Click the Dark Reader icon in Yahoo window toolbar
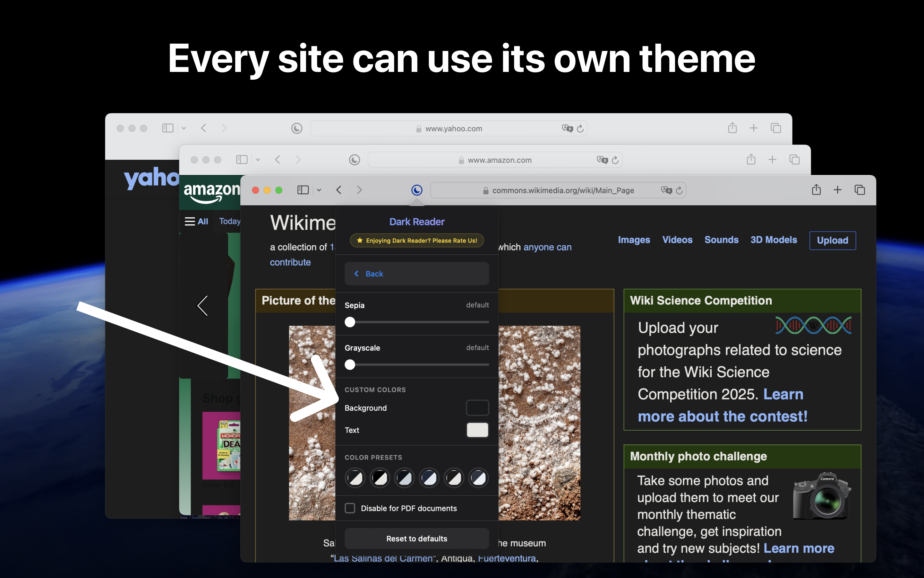This screenshot has height=578, width=924. [x=297, y=128]
